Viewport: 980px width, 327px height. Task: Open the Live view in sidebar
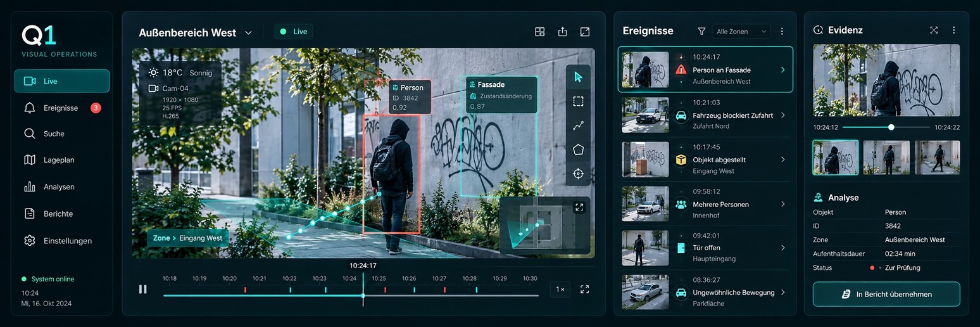point(61,81)
